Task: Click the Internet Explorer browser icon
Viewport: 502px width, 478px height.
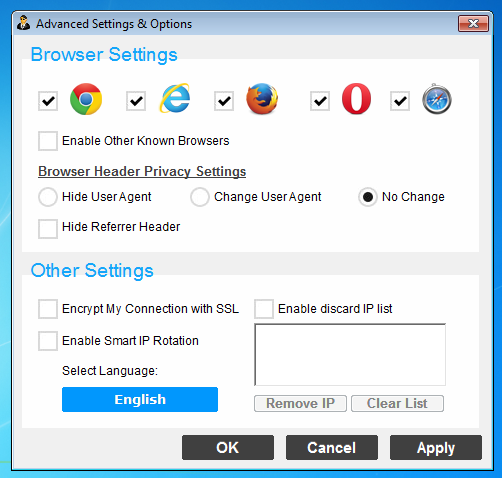Action: [x=175, y=98]
